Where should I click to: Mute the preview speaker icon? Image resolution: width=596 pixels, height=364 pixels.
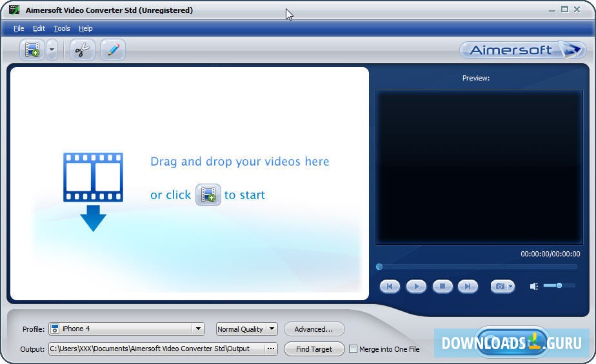[534, 286]
